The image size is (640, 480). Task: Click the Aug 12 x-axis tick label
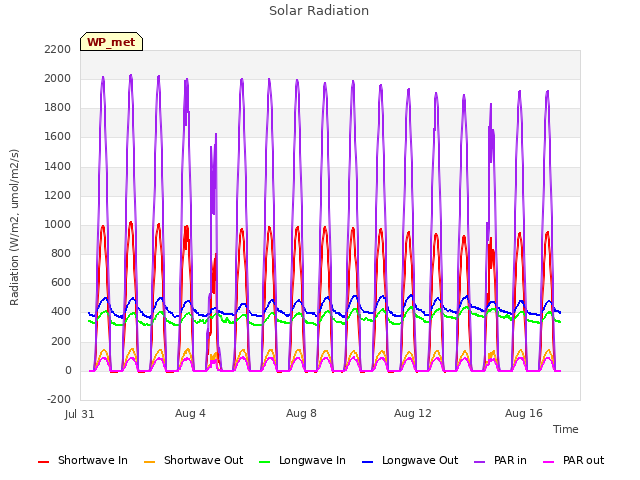click(x=412, y=413)
